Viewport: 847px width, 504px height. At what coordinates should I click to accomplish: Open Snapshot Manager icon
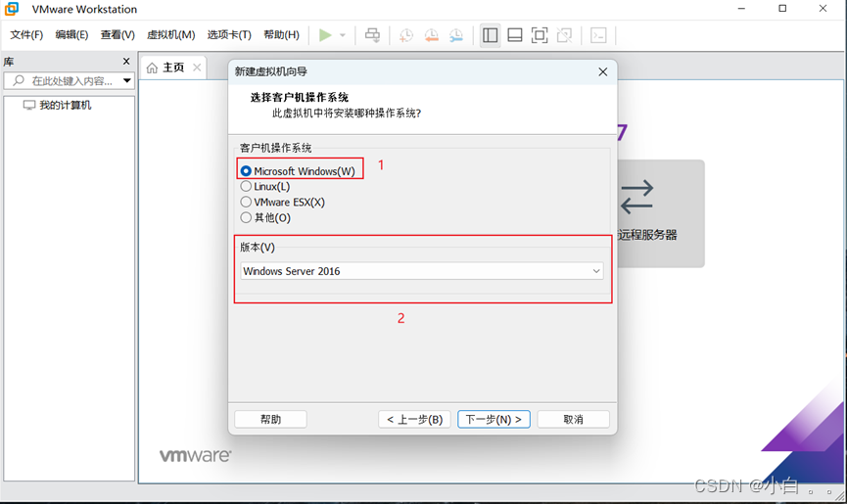tap(456, 35)
